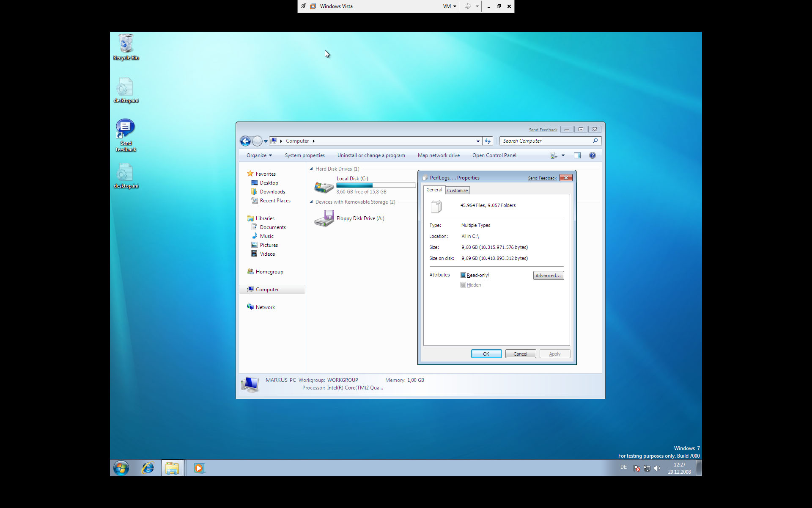Click the Back navigation arrow button
Image resolution: width=812 pixels, height=508 pixels.
click(x=245, y=141)
